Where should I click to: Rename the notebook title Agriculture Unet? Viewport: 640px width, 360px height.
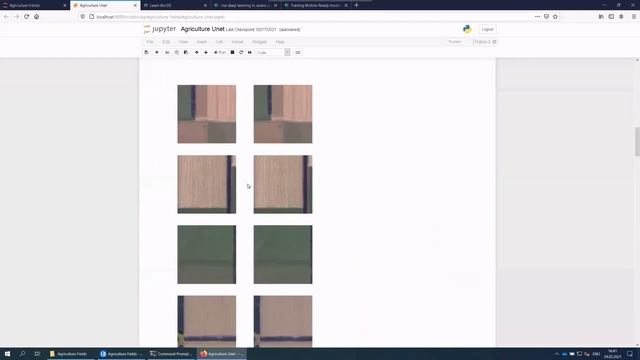[x=202, y=29]
